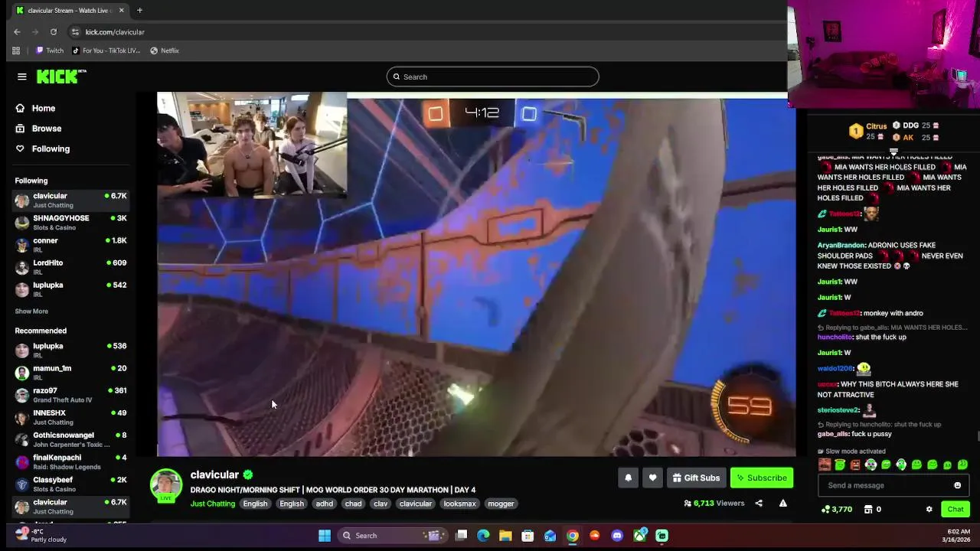Image resolution: width=980 pixels, height=551 pixels.
Task: Click the KICK logo
Action: [x=61, y=77]
